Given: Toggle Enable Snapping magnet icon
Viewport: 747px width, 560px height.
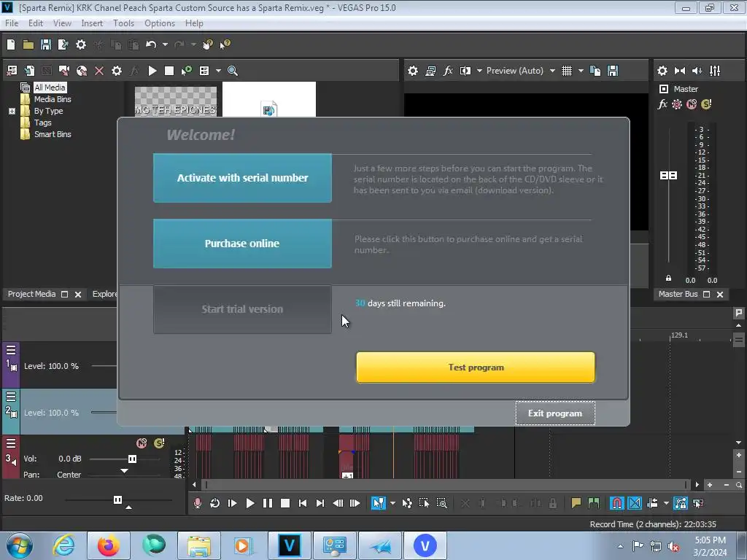Looking at the screenshot, I should click(x=617, y=503).
